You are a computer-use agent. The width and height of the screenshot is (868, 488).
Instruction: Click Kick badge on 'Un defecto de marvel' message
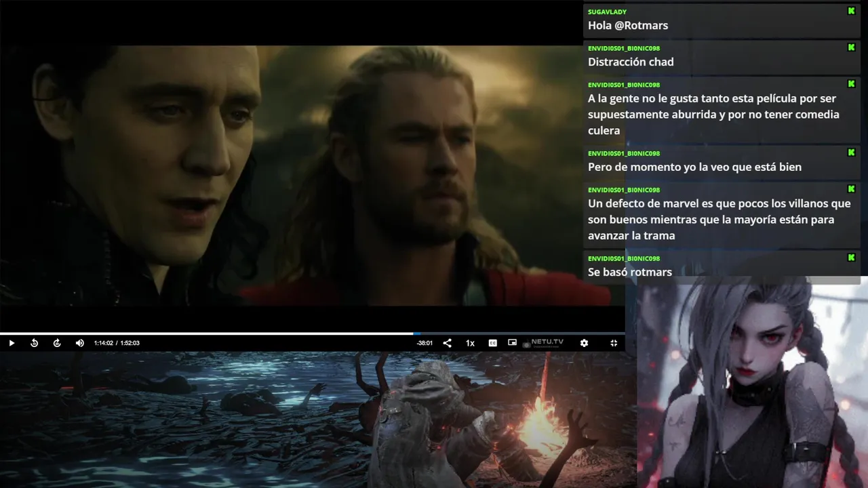pyautogui.click(x=851, y=189)
